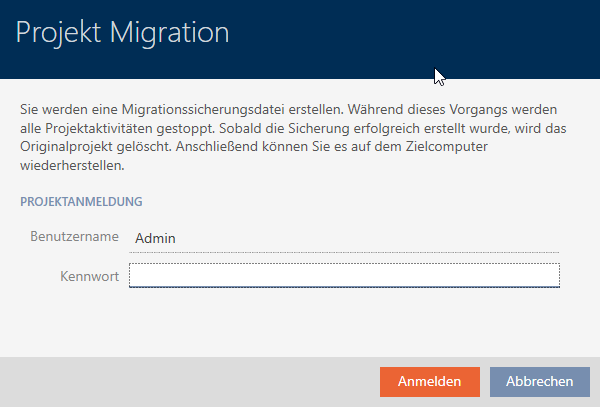
Task: Click the orange Anmelden button
Action: [x=429, y=381]
